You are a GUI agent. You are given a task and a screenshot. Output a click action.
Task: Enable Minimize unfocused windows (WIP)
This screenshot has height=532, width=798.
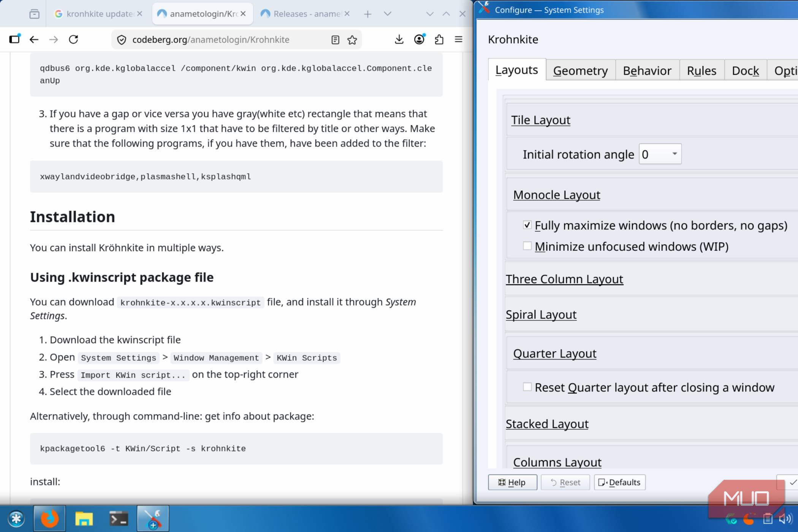point(527,246)
